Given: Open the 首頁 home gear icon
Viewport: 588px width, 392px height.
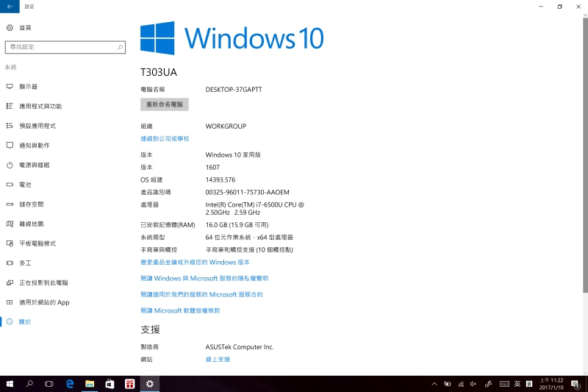Looking at the screenshot, I should tap(10, 27).
